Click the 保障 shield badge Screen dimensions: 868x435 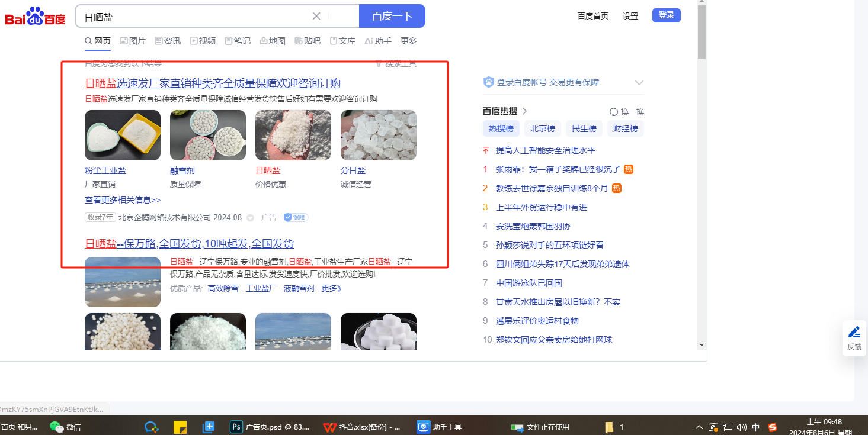pos(296,217)
